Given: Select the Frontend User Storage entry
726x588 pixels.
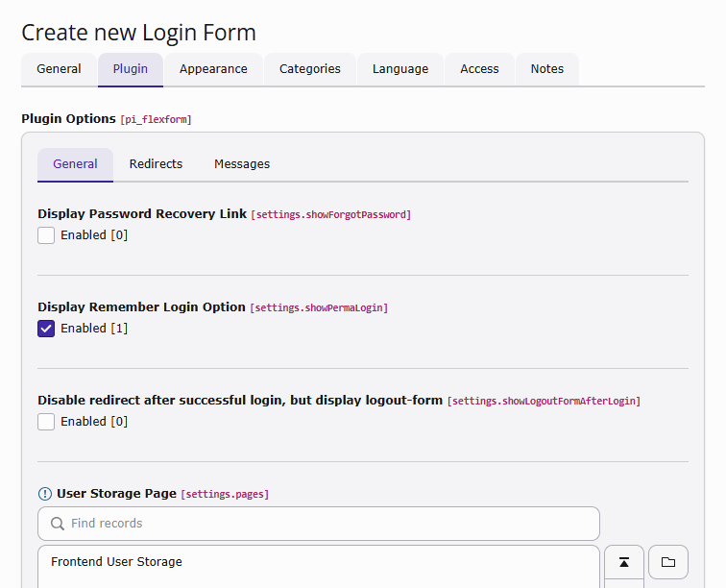Looking at the screenshot, I should click(116, 562).
